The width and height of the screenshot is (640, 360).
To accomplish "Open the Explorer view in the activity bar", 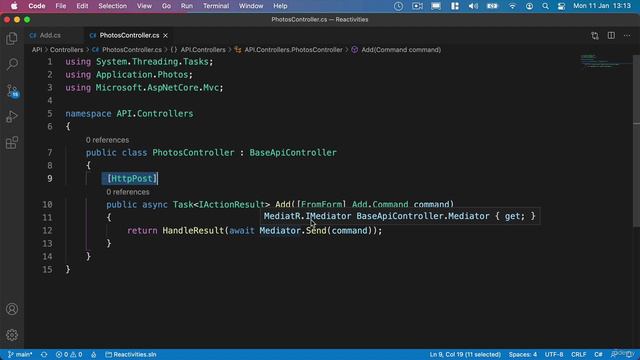I will point(12,39).
